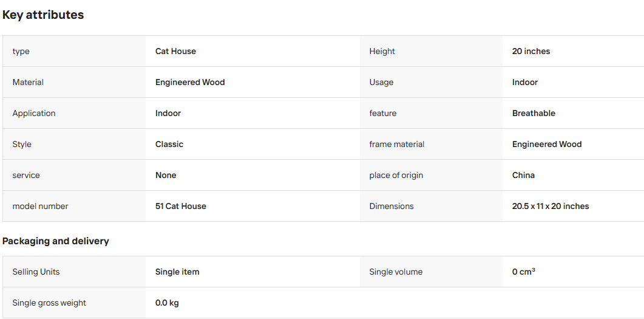
Task: Click the 0 cm³ single volume value
Action: [523, 272]
